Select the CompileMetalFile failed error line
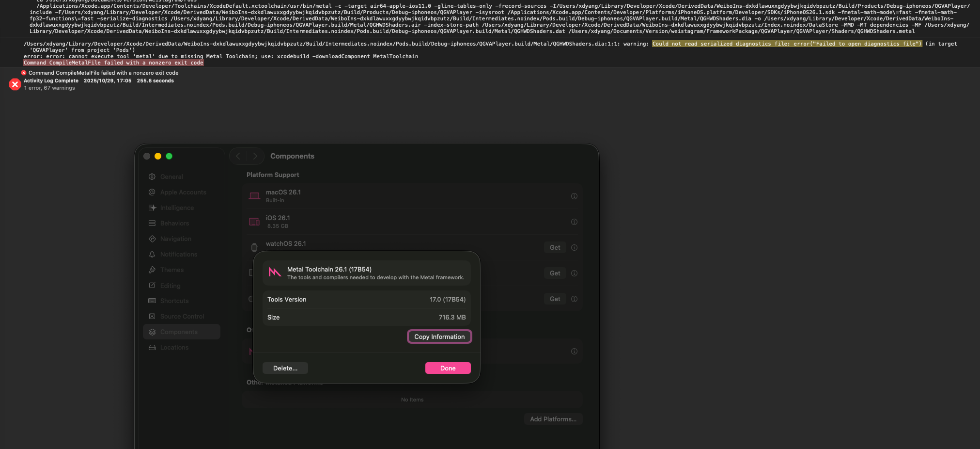980x449 pixels. [103, 73]
